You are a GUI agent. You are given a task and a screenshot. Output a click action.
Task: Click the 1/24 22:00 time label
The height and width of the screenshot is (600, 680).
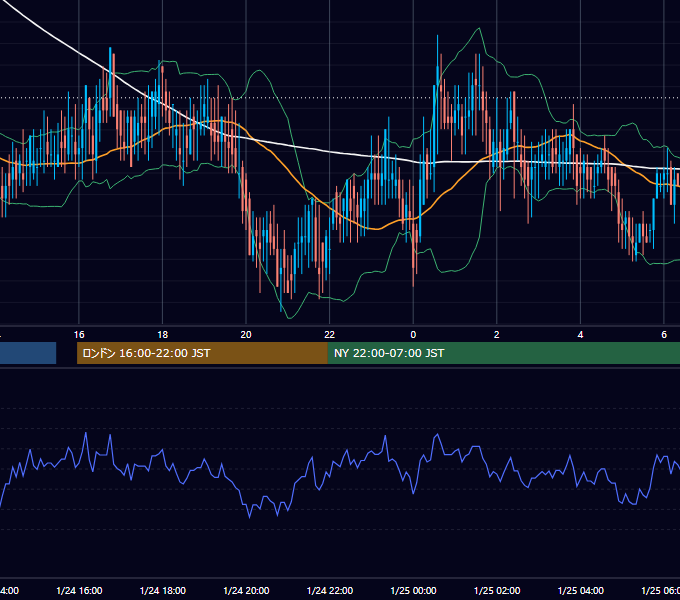click(330, 591)
